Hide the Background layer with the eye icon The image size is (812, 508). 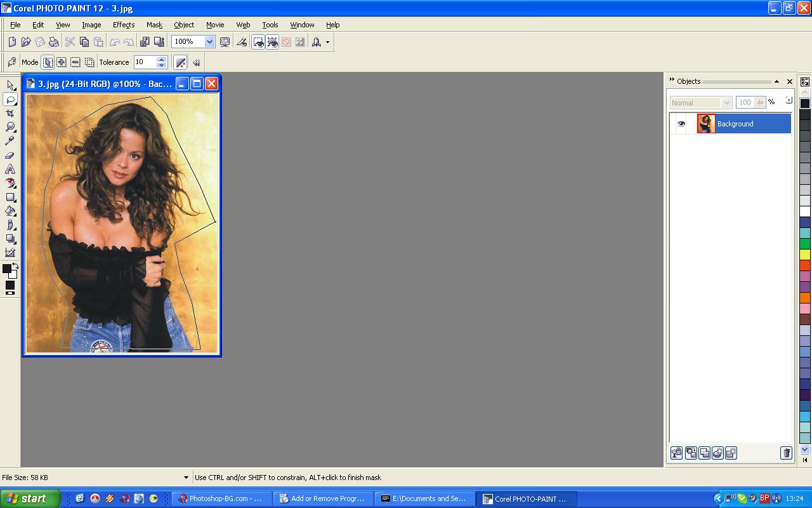pos(681,124)
